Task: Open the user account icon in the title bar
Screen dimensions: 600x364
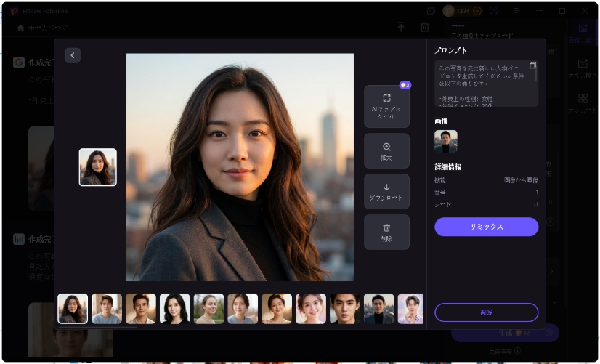Action: (x=494, y=11)
